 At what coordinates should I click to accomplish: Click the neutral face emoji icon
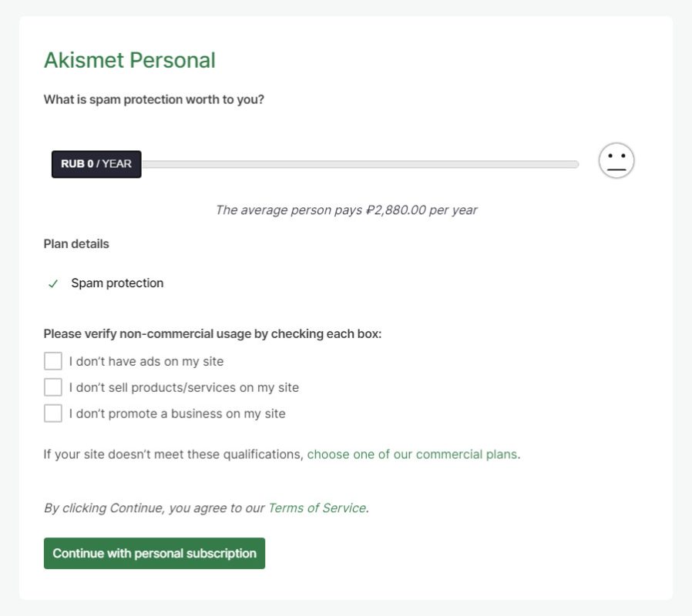pos(616,161)
